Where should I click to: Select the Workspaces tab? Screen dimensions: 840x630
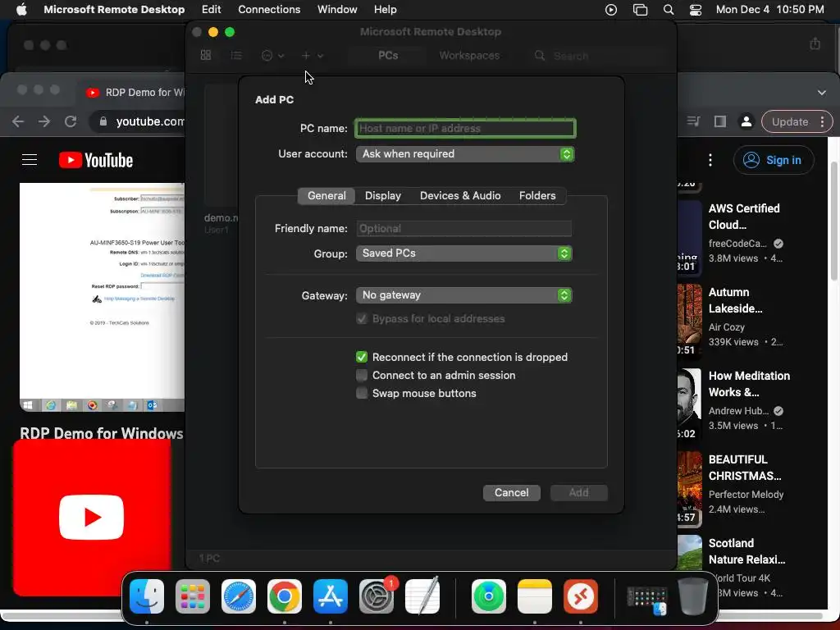point(469,55)
